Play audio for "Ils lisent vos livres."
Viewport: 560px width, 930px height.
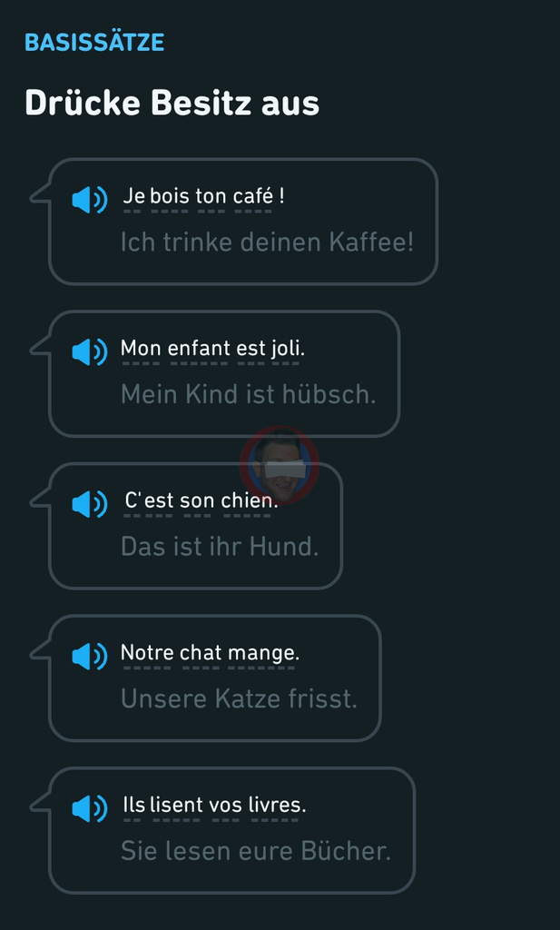[x=89, y=807]
